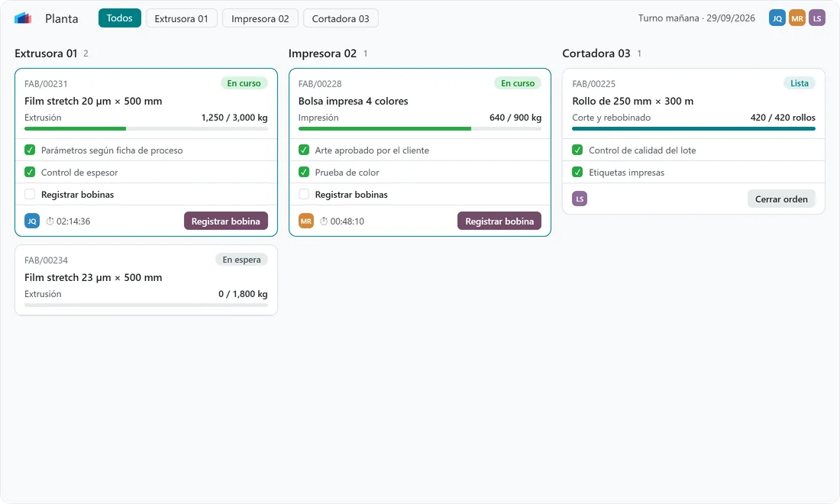Open order title Rollo de 250 mm × 300 m
The height and width of the screenshot is (504, 840).
coord(633,101)
